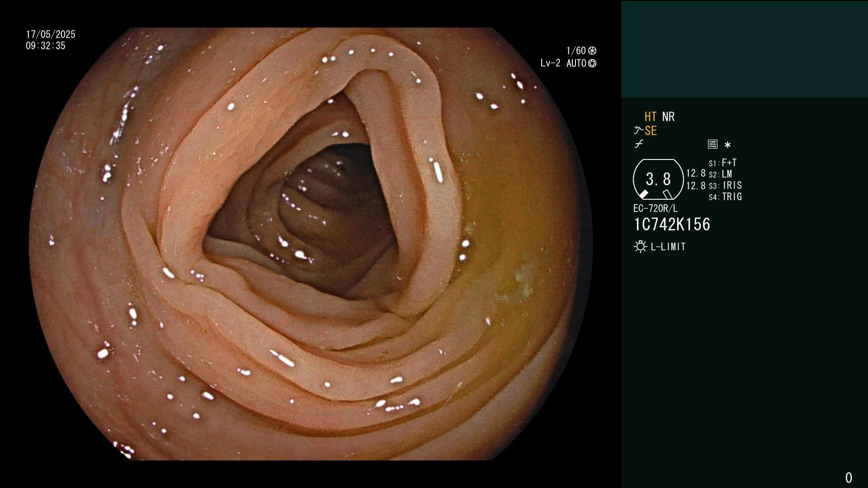Screen dimensions: 868x488
Task: Click the outlined channel marker in scope diagram
Action: [667, 194]
